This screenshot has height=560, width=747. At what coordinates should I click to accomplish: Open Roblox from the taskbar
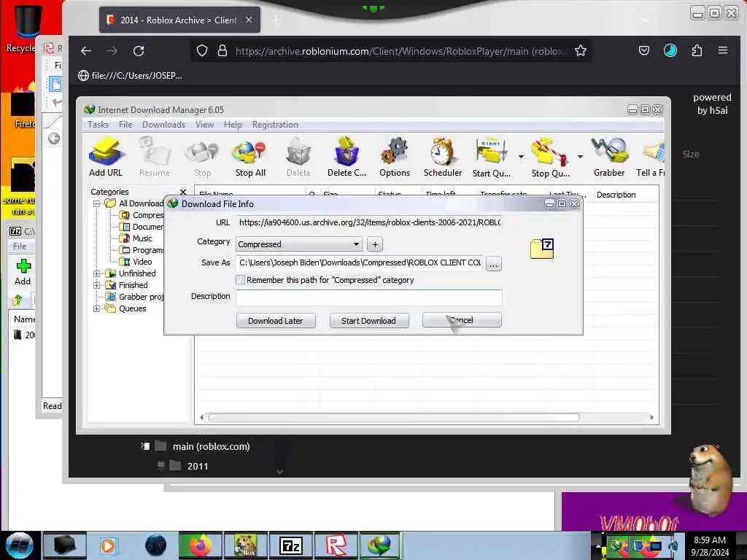point(336,545)
